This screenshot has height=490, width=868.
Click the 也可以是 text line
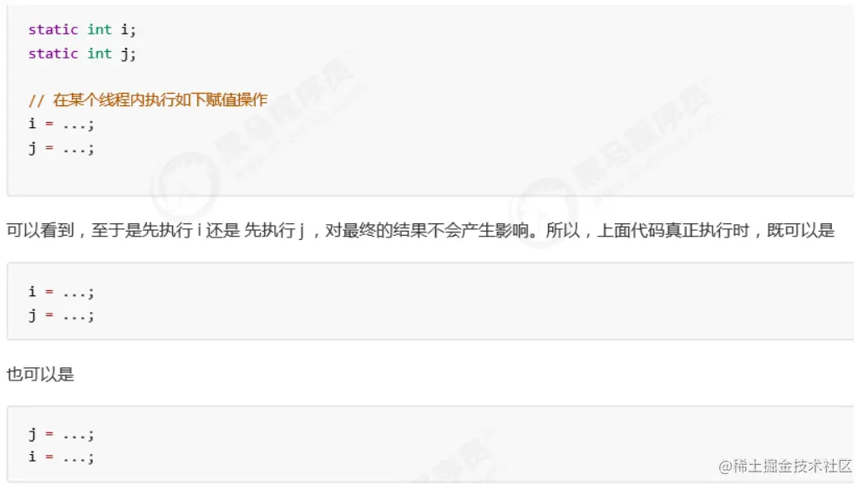(40, 374)
